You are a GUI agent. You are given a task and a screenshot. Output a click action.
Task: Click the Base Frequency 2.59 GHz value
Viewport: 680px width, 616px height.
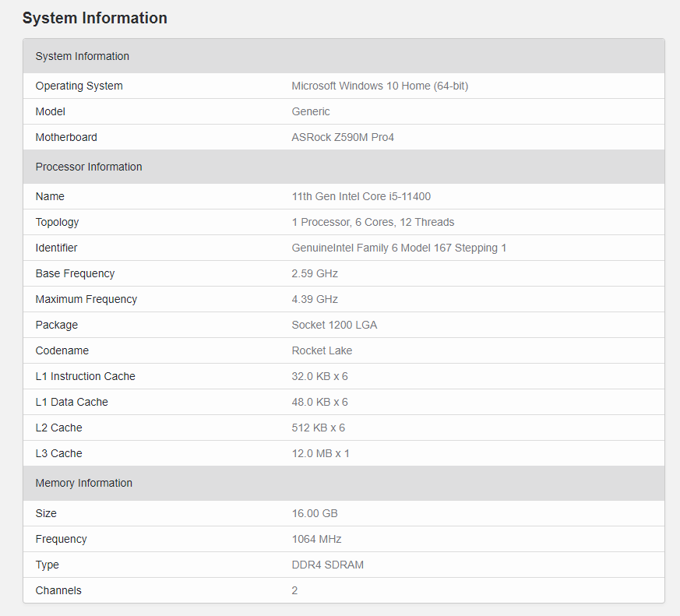point(315,273)
